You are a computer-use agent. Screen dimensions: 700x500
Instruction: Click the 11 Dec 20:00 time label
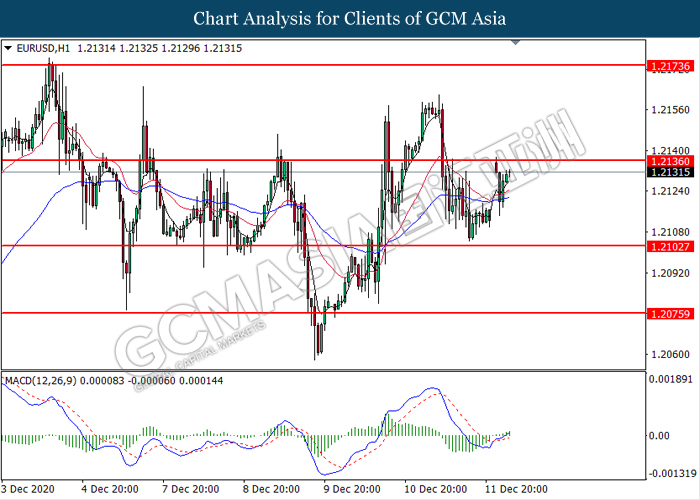pyautogui.click(x=516, y=489)
